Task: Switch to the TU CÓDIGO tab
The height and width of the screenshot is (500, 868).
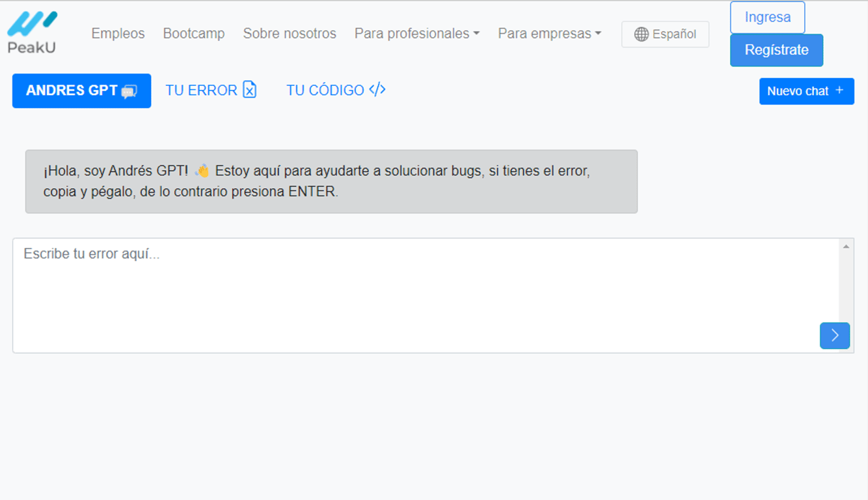Action: point(336,90)
